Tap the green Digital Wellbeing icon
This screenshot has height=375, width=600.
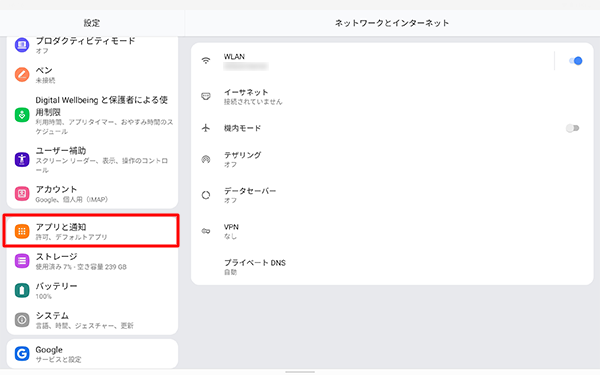[22, 115]
